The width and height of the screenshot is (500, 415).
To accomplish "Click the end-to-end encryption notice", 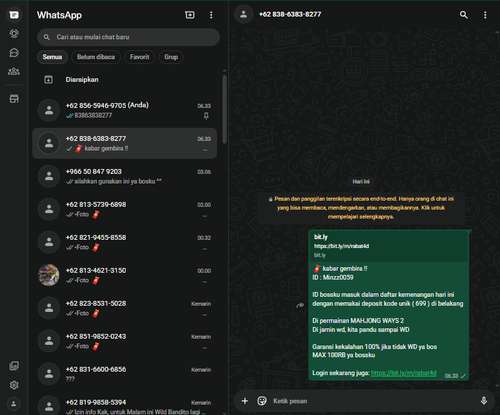I will pyautogui.click(x=361, y=208).
